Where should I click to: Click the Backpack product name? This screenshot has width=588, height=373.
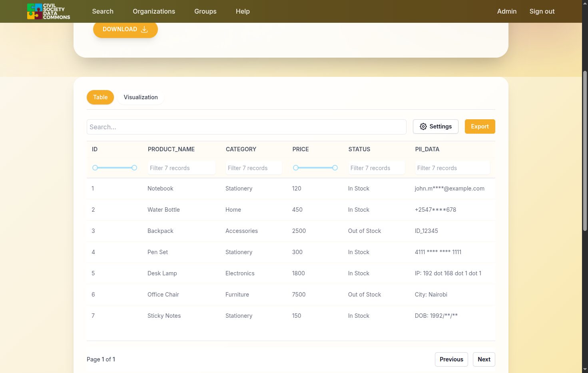[x=160, y=231]
